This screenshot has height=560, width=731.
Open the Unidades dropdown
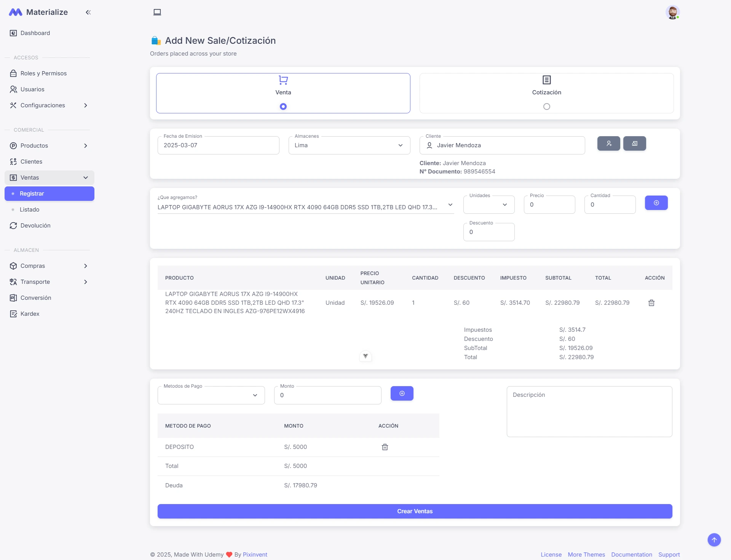488,205
